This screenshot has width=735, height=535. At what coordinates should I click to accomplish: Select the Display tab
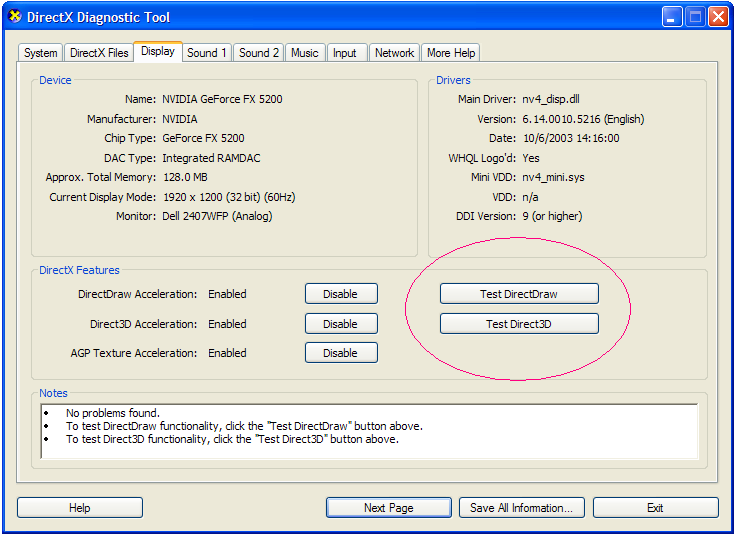click(x=158, y=51)
